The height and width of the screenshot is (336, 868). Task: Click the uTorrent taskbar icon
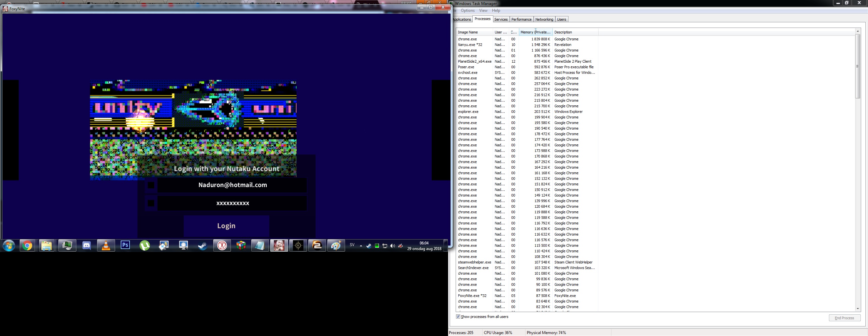tap(145, 246)
